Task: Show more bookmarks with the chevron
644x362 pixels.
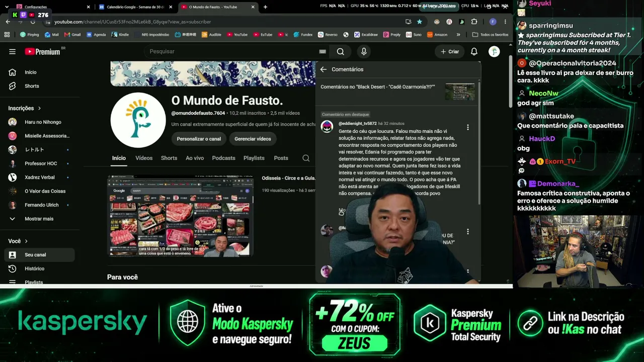Action: click(458, 35)
